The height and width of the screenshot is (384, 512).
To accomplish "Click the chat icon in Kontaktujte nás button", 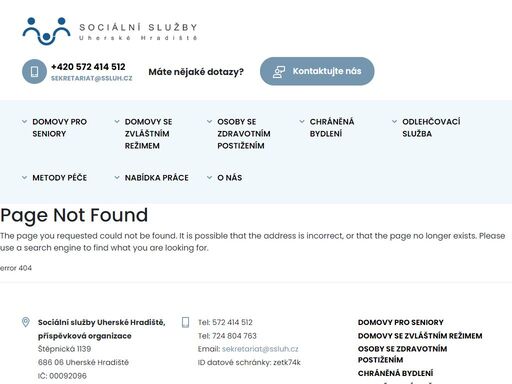I will click(279, 71).
